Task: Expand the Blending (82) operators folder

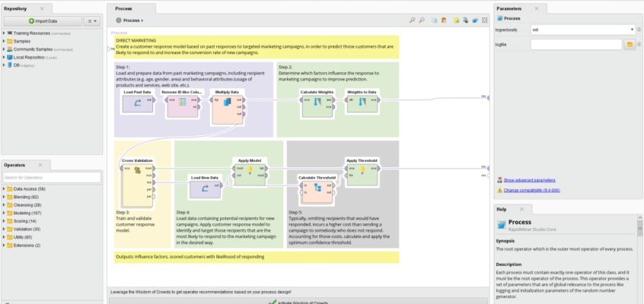Action: click(x=4, y=197)
